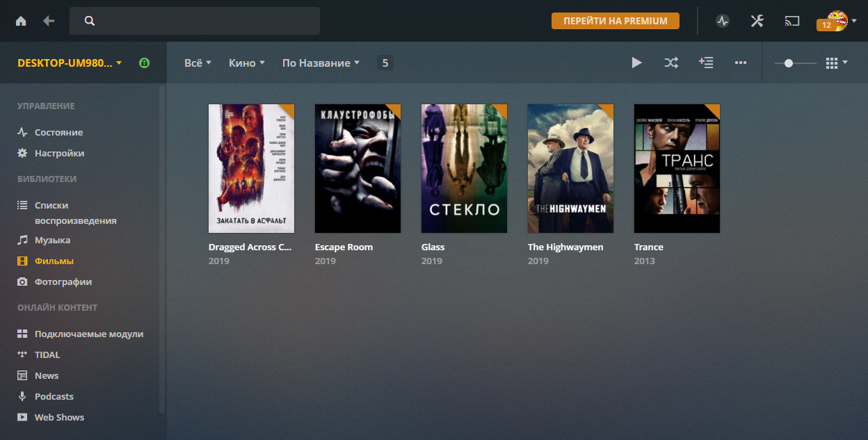Click year 2019 under The Highwaymen

[538, 261]
